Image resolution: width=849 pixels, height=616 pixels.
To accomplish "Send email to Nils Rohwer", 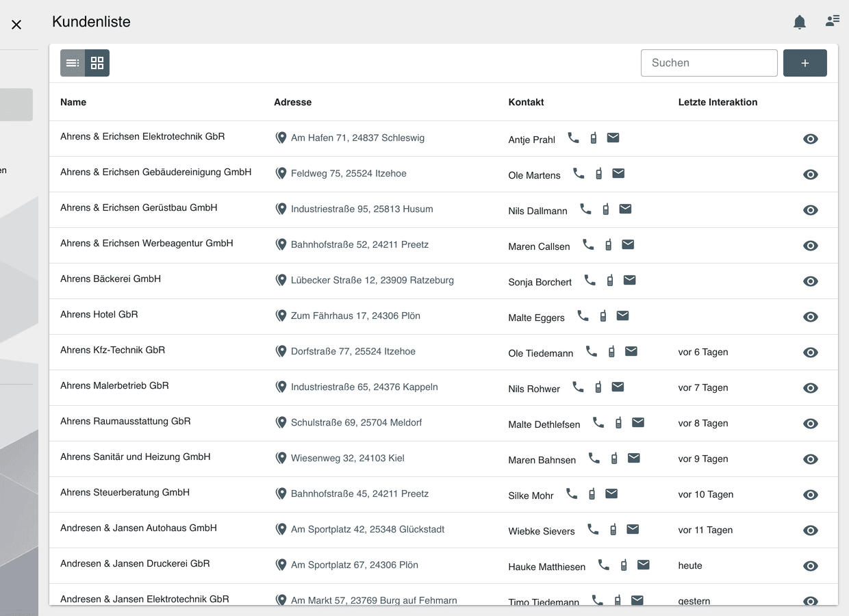I will coord(618,387).
